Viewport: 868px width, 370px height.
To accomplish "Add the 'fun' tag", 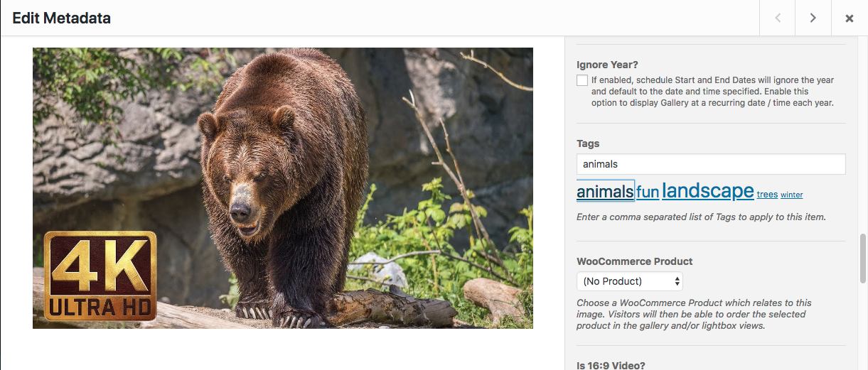I will tap(648, 192).
